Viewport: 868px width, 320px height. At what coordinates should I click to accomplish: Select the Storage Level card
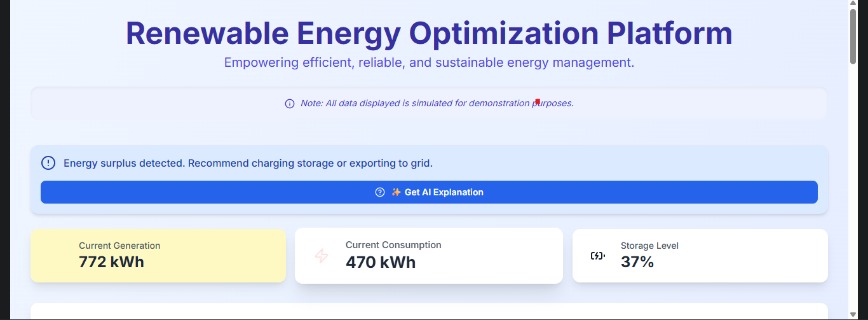tap(700, 256)
